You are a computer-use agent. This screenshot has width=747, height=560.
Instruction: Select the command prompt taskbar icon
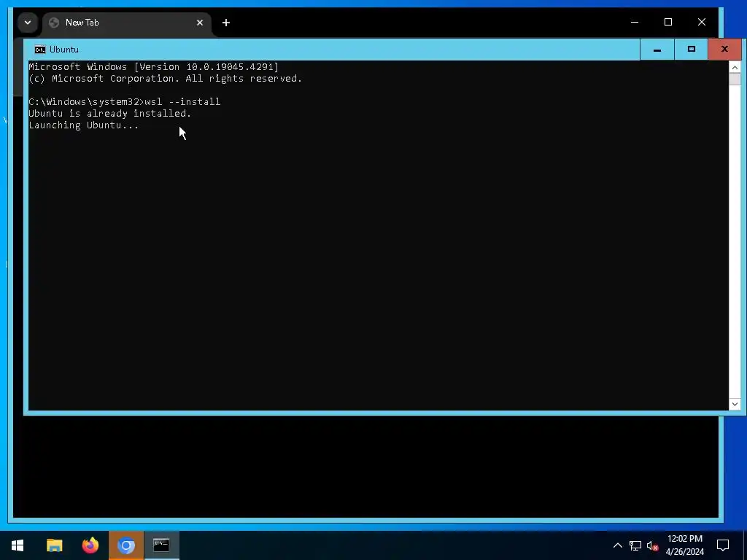[x=161, y=545]
